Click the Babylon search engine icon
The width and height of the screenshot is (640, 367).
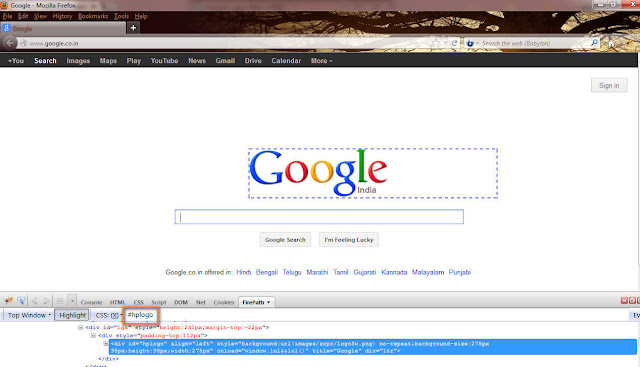[x=470, y=43]
